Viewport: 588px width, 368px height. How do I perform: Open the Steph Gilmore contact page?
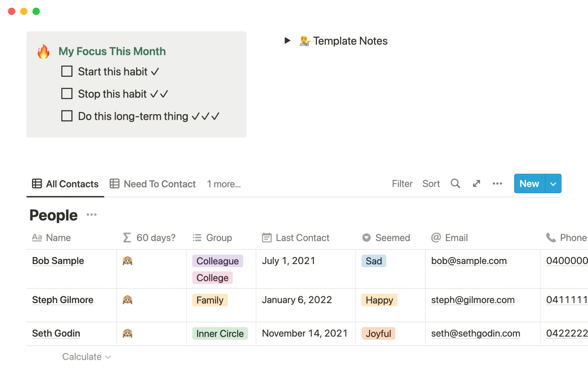pyautogui.click(x=63, y=300)
